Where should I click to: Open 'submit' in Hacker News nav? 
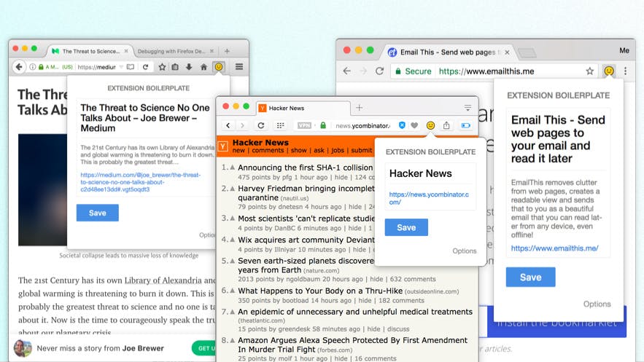[362, 151]
